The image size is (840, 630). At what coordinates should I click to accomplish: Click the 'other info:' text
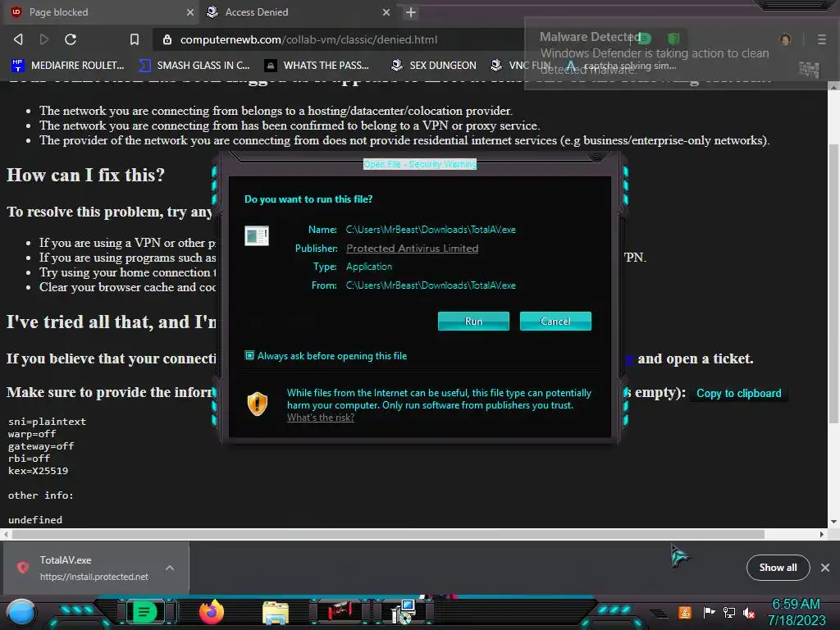pyautogui.click(x=41, y=495)
